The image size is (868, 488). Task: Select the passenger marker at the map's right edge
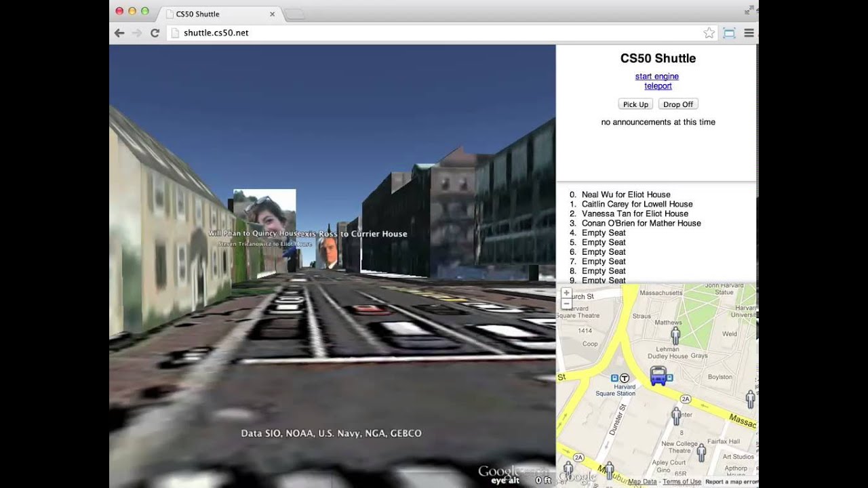click(750, 399)
